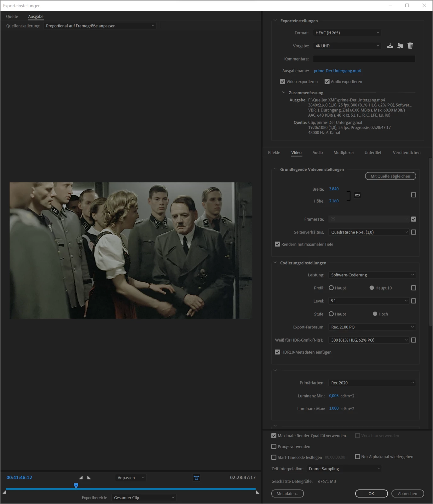
Task: Select Profil Haupt 10 radio button
Action: [x=372, y=288]
